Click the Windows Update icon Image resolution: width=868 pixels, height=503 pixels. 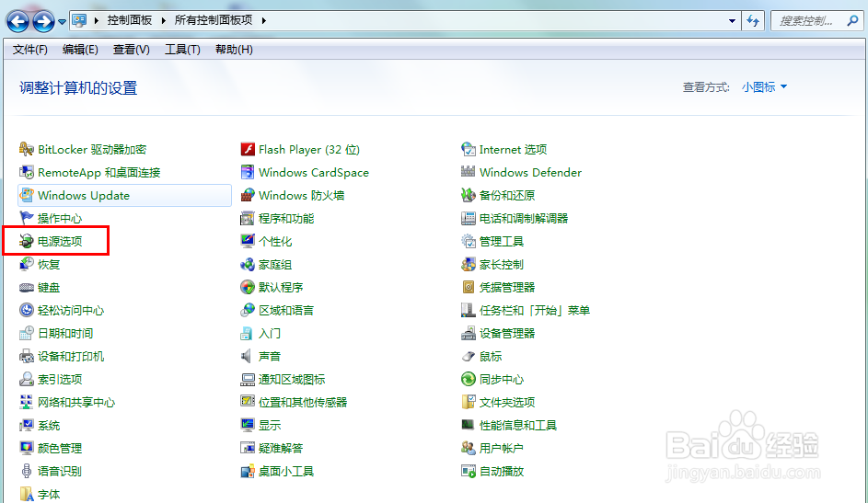[26, 195]
